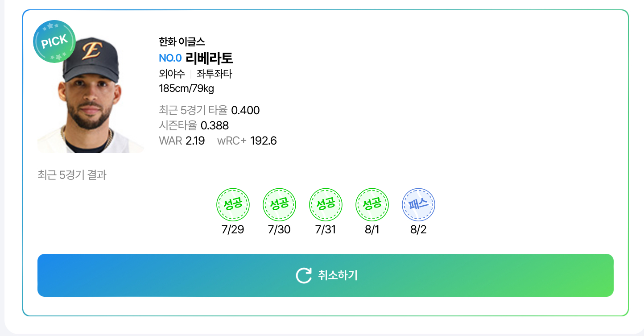Click the player headshot photo
The width and height of the screenshot is (644, 336).
91,95
